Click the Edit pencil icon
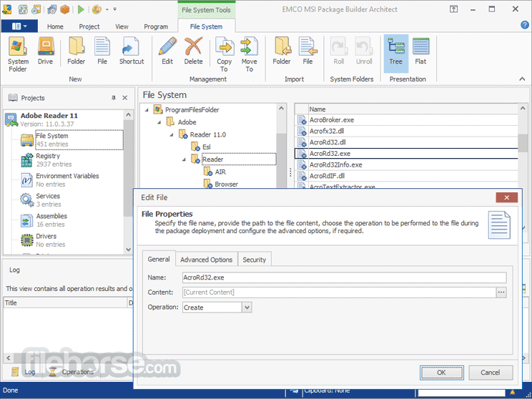 [167, 51]
